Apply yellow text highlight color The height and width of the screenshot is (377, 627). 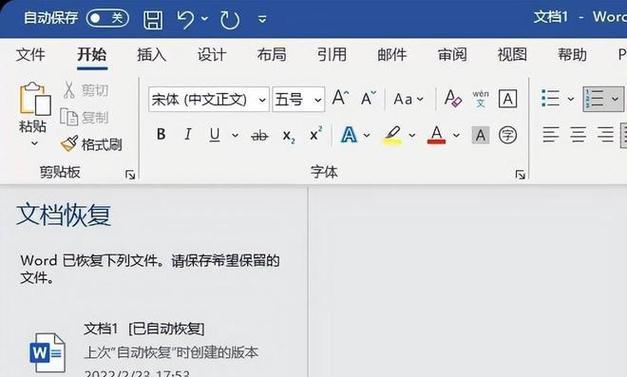393,135
